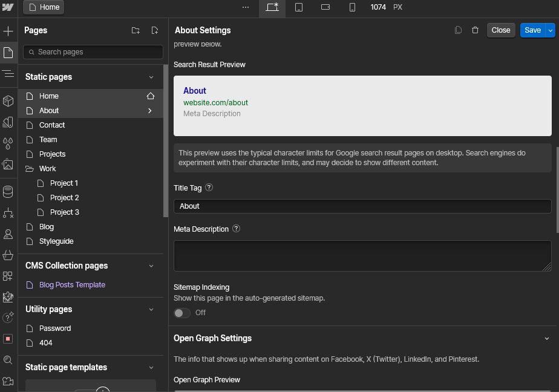The image size is (559, 392).
Task: Click the Home page tab button
Action: tap(44, 7)
